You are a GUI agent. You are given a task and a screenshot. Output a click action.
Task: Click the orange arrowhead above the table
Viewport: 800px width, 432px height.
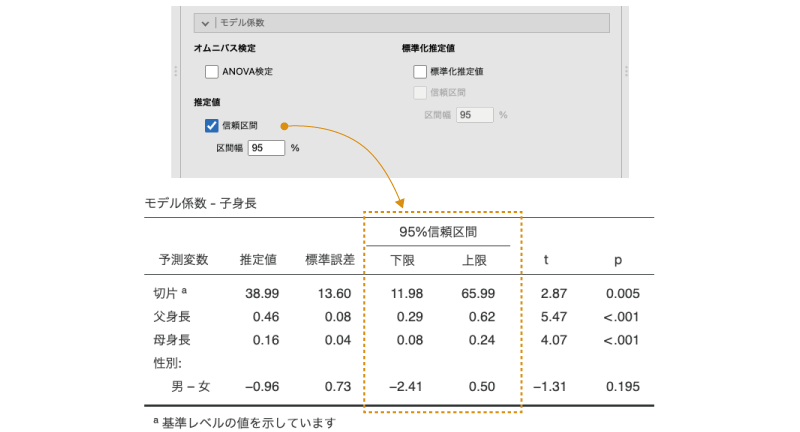point(400,203)
